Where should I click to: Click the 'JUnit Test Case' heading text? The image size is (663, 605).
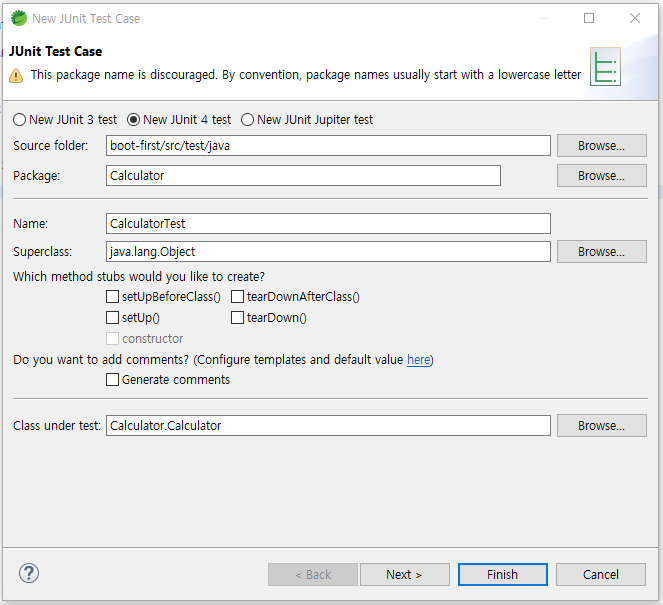click(55, 52)
